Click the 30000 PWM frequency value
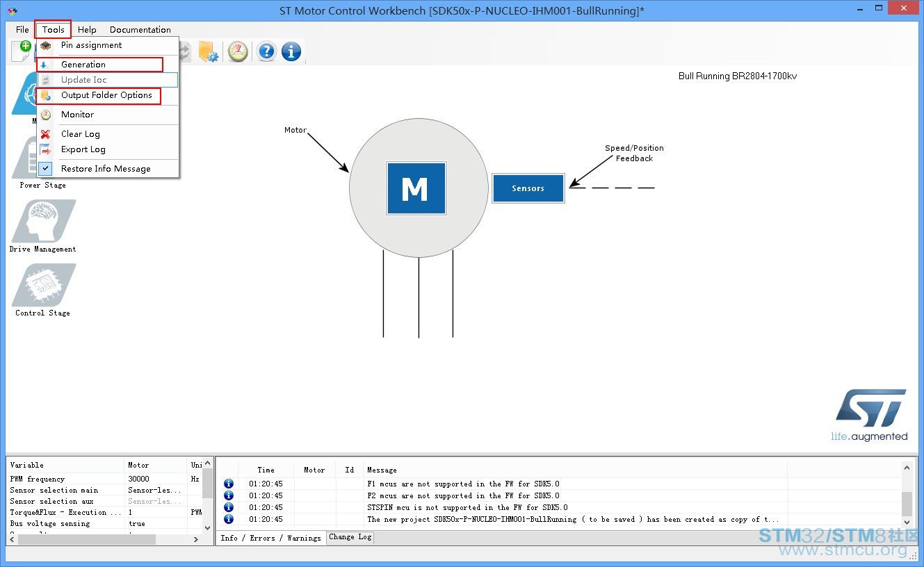 pos(138,479)
